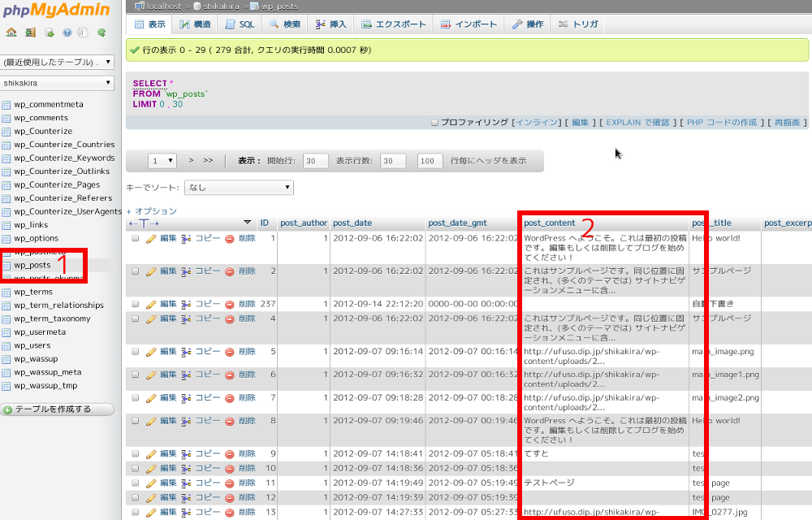The image size is (812, 520).
Task: Open wp_options table in sidebar
Action: (36, 239)
